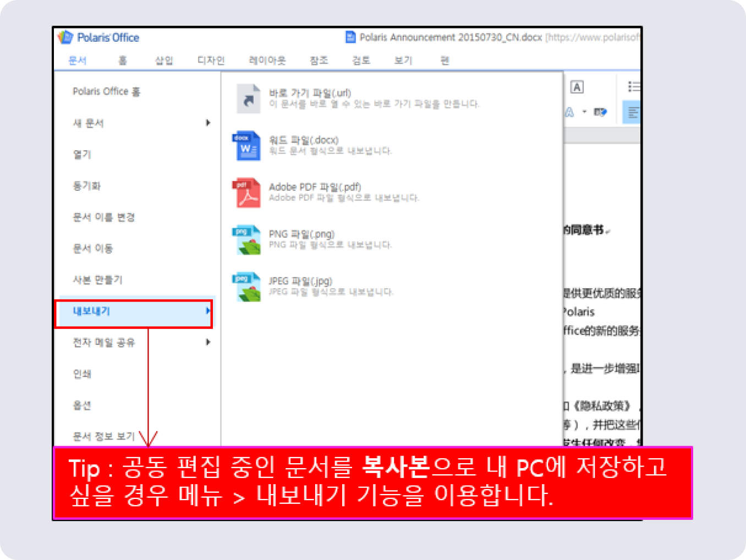The image size is (746, 560).
Task: Expand the 새 문서 submenu arrow
Action: pos(208,123)
